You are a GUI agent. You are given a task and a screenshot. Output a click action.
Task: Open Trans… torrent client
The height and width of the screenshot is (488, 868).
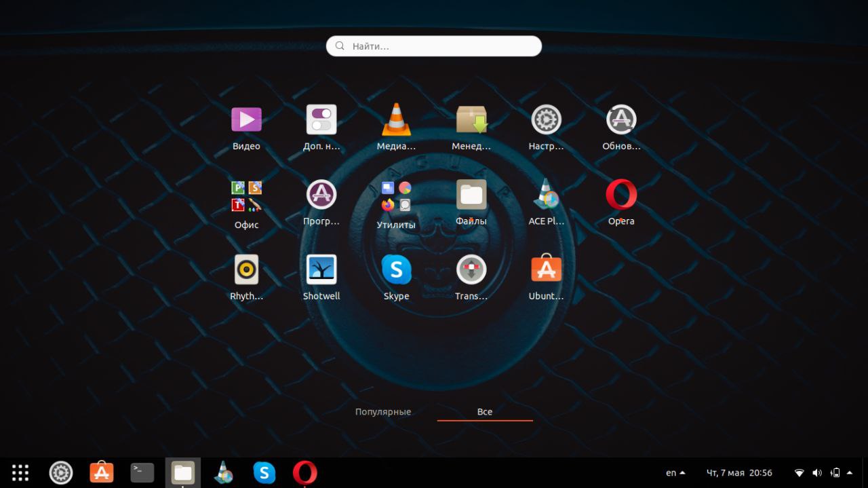coord(471,270)
